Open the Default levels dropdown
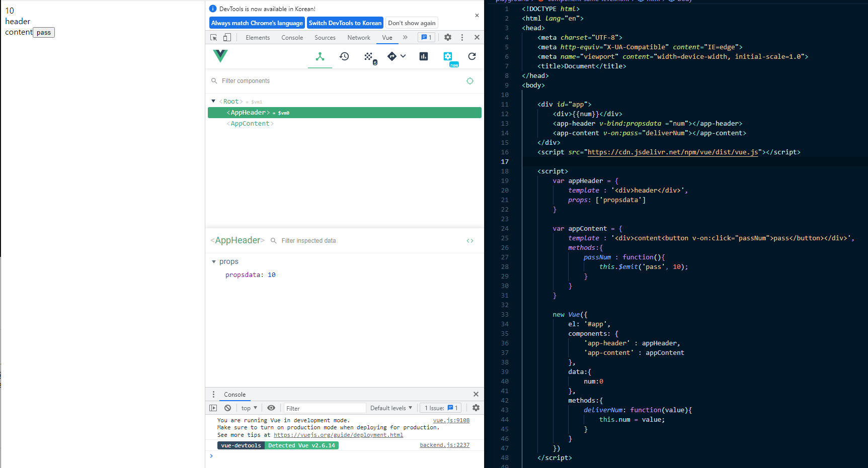The height and width of the screenshot is (468, 868). [x=391, y=408]
